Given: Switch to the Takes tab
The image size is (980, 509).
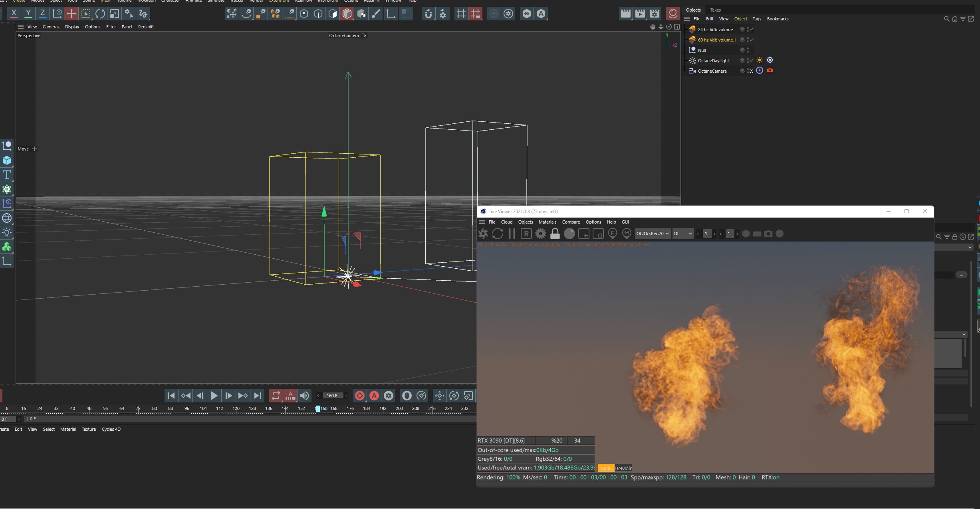Looking at the screenshot, I should [715, 10].
